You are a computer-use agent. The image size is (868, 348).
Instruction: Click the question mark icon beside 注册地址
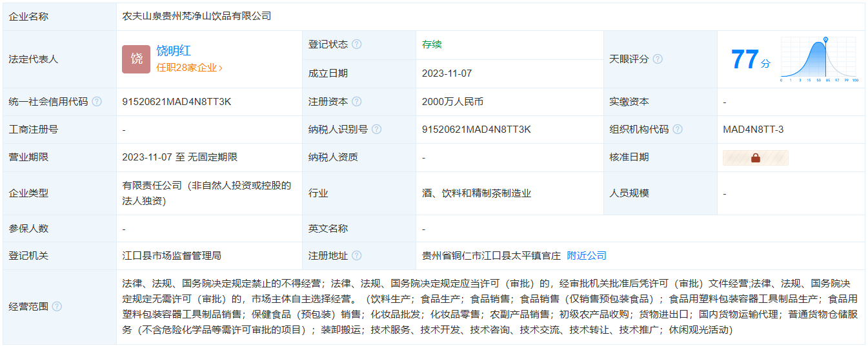pos(356,256)
